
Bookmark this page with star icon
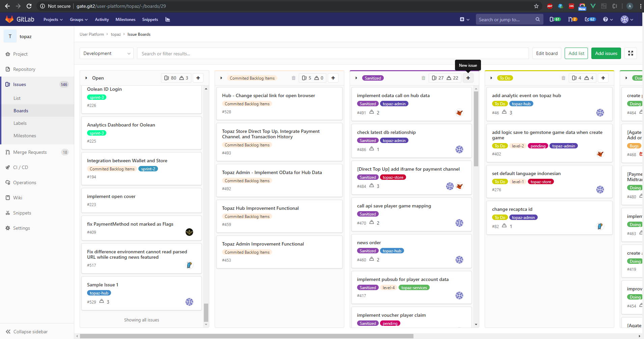click(x=536, y=6)
